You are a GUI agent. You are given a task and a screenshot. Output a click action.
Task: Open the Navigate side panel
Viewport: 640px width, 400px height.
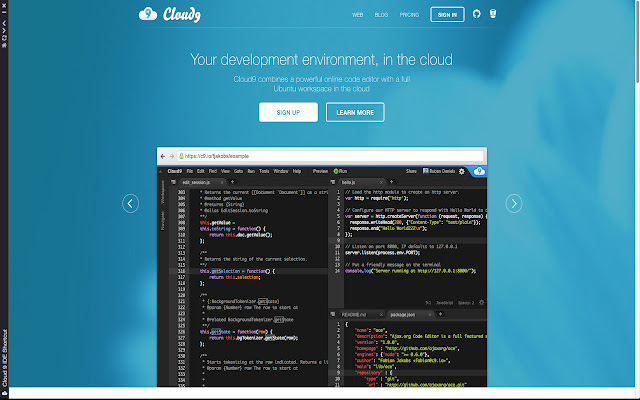pyautogui.click(x=162, y=221)
